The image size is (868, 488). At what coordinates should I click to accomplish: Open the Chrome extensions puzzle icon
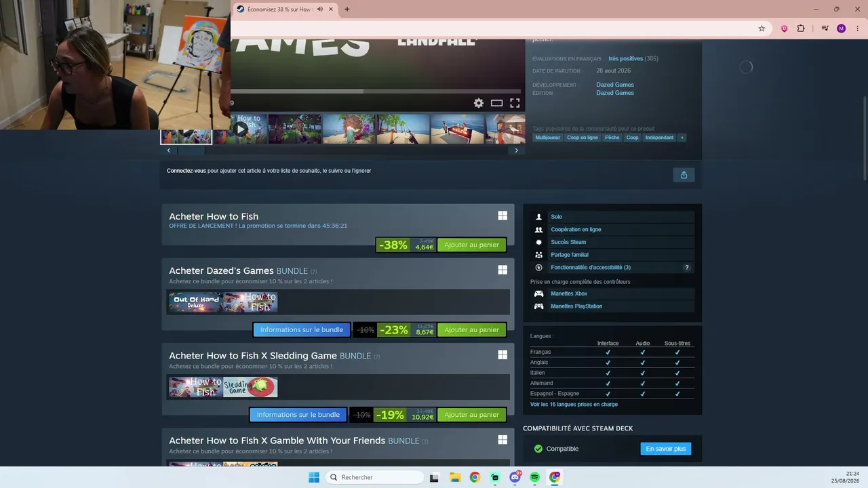pos(801,28)
